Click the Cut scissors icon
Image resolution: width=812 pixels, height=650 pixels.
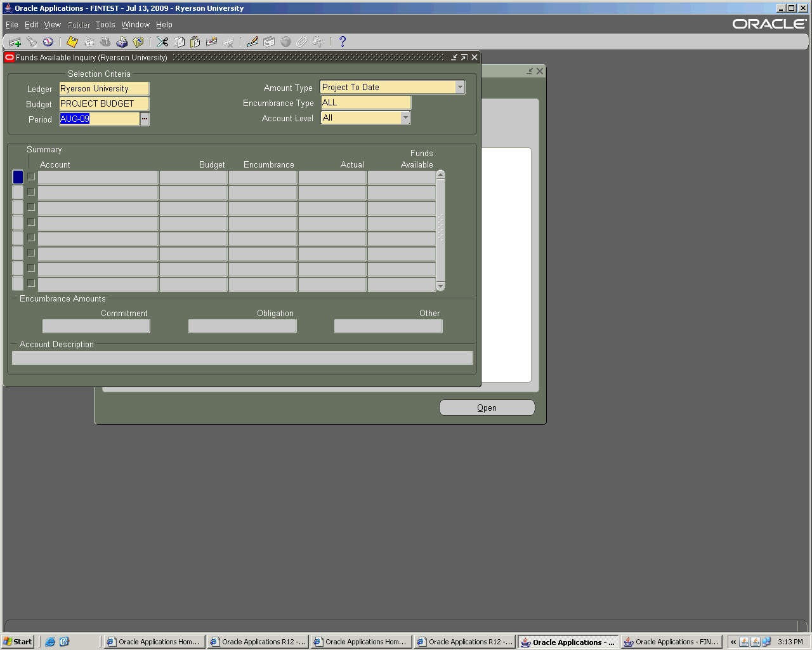tap(163, 42)
